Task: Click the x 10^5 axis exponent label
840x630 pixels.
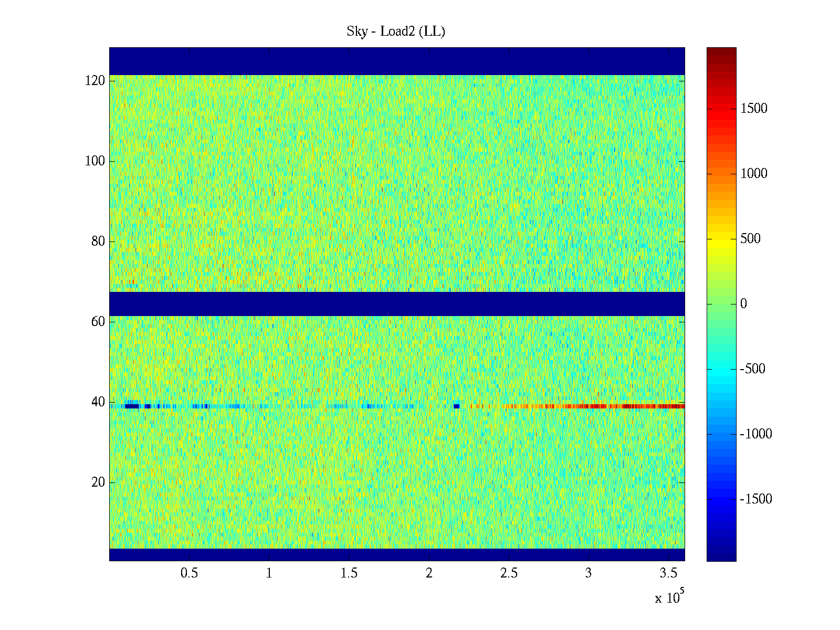Action: click(669, 597)
